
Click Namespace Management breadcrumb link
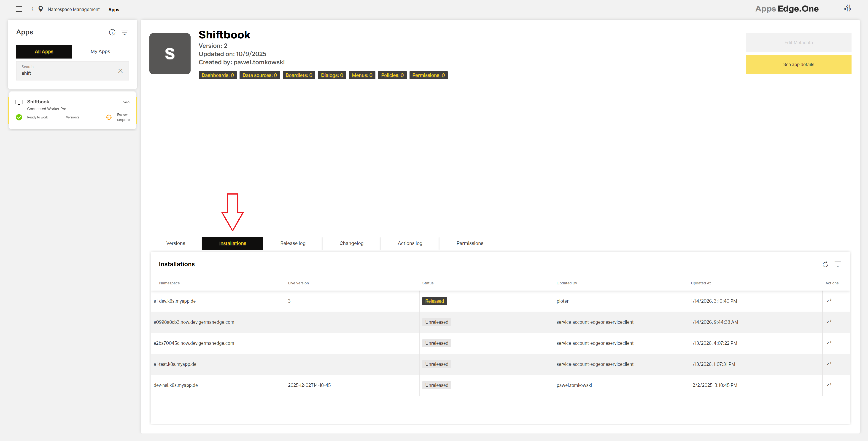73,9
